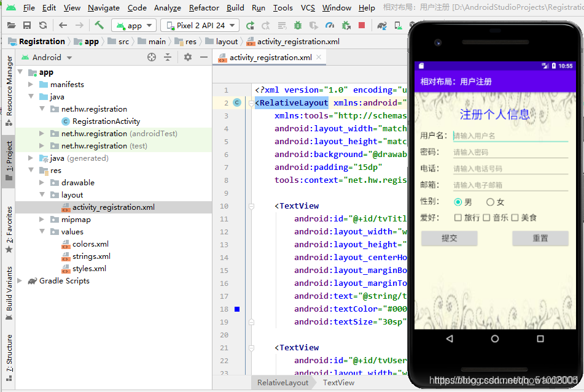Click the Back navigation arrow
Screen dimensions: 584x392
click(63, 25)
